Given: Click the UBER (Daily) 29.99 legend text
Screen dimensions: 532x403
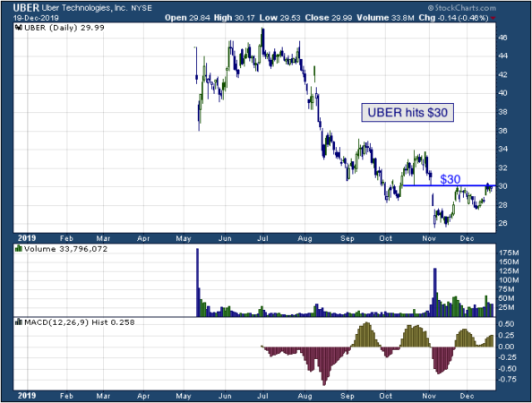Looking at the screenshot, I should pos(64,28).
